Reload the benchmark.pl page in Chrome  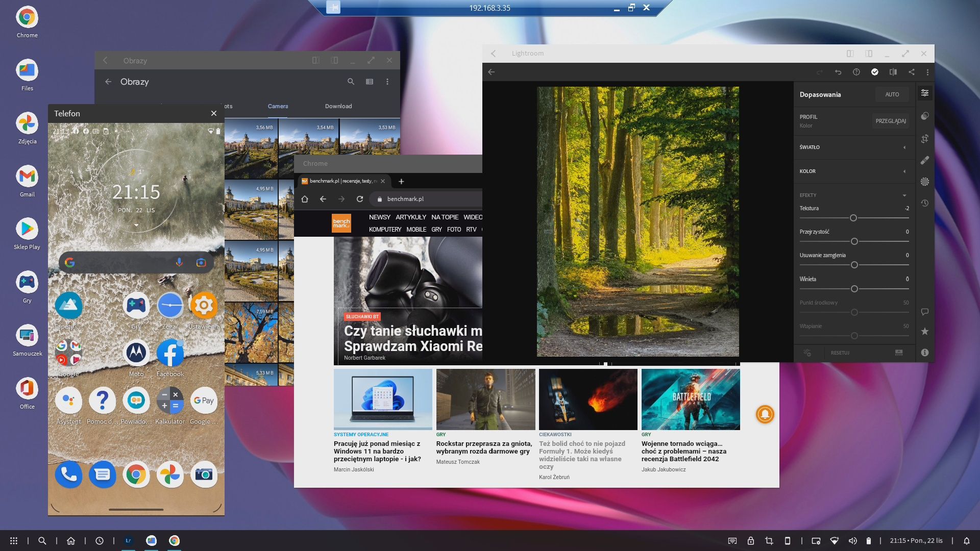tap(360, 199)
